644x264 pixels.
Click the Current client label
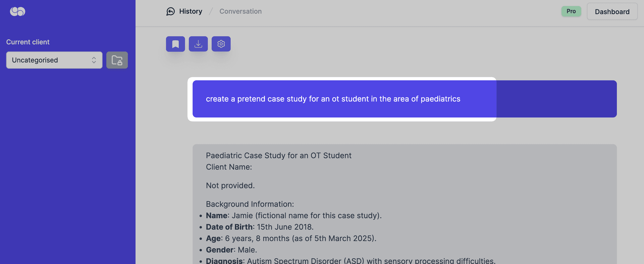[x=28, y=42]
